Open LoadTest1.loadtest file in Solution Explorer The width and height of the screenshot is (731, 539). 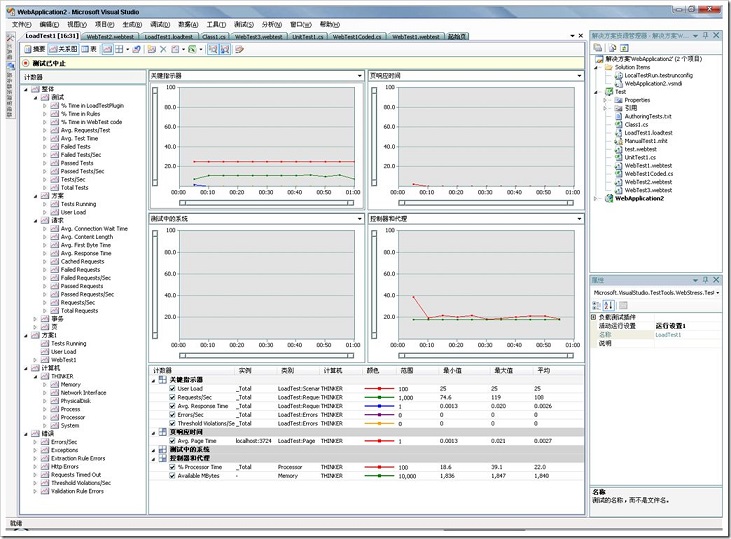(x=647, y=132)
